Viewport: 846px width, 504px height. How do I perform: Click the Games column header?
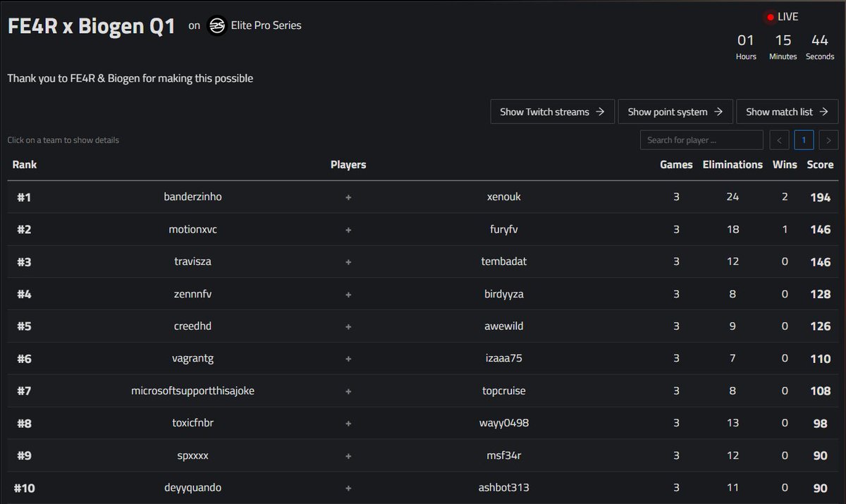tap(676, 164)
